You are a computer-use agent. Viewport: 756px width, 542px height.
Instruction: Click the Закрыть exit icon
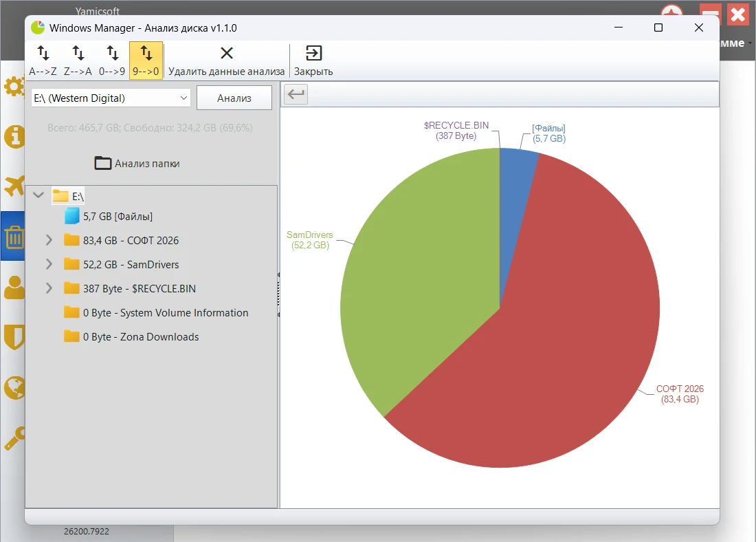tap(313, 53)
